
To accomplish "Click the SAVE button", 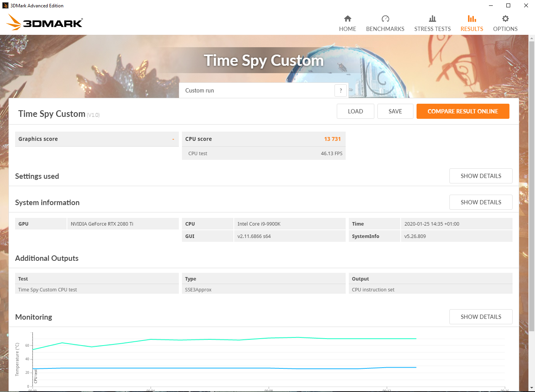I will coord(395,111).
